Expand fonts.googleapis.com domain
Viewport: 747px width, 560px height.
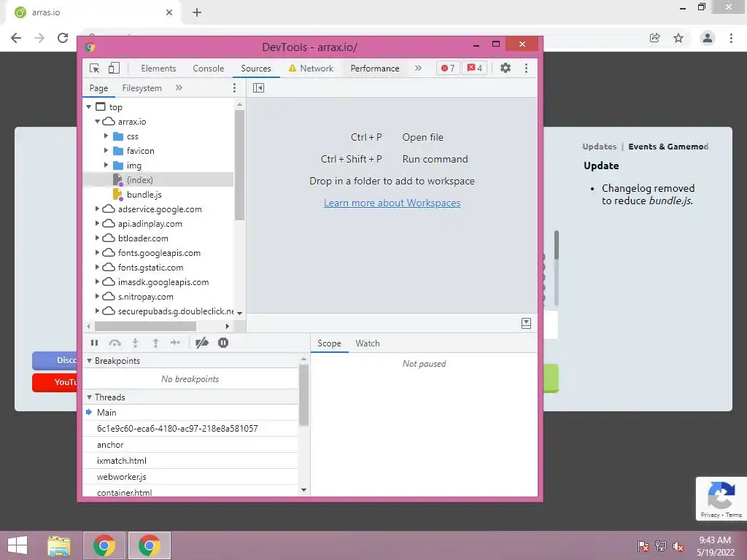pos(97,252)
